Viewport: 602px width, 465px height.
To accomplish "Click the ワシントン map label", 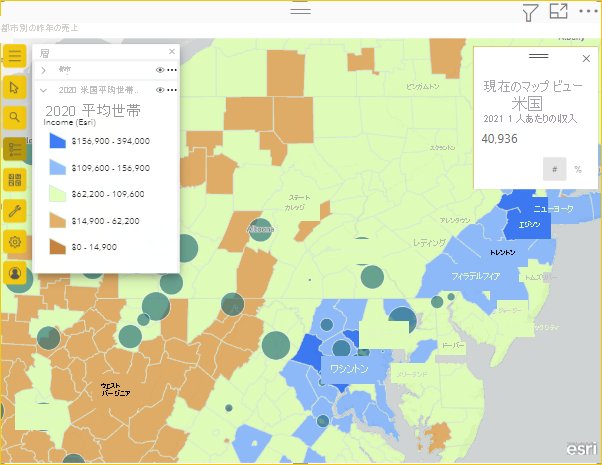I will (349, 369).
